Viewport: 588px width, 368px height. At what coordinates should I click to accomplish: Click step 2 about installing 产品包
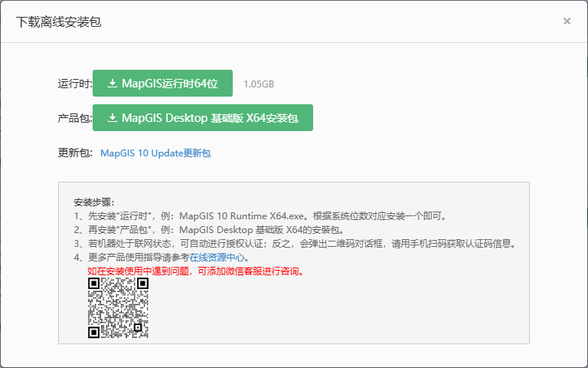[x=209, y=230]
